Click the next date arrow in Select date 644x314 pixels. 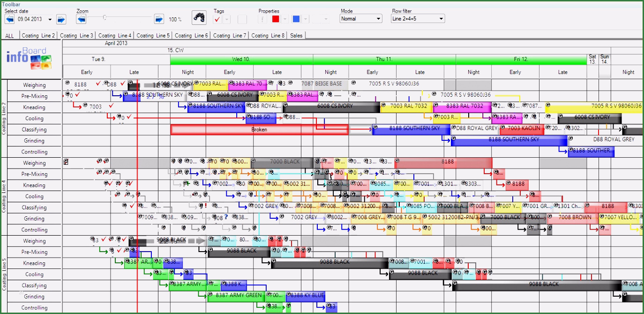(61, 19)
